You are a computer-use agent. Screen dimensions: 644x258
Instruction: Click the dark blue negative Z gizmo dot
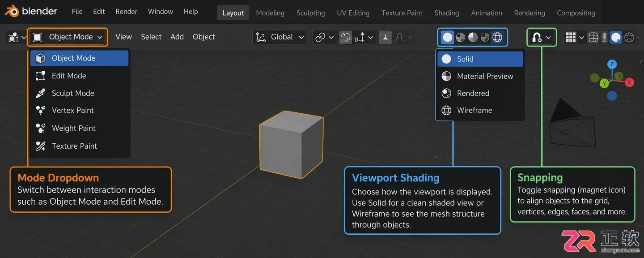pos(612,96)
